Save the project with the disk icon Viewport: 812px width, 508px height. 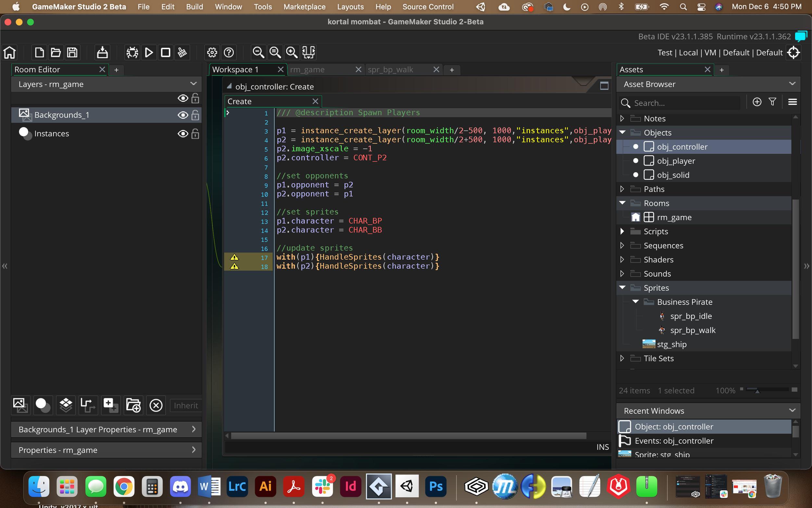pos(72,52)
